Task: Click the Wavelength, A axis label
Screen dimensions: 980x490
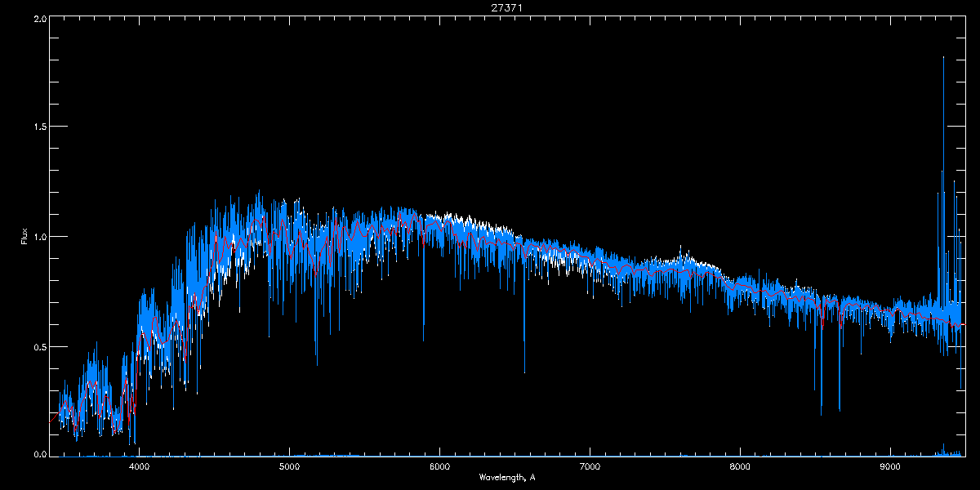Action: [x=506, y=477]
